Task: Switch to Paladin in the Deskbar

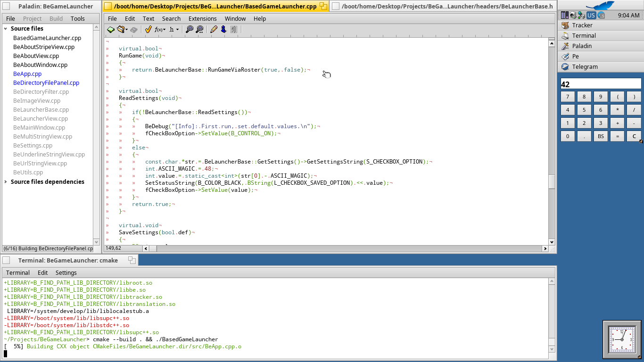Action: point(600,46)
